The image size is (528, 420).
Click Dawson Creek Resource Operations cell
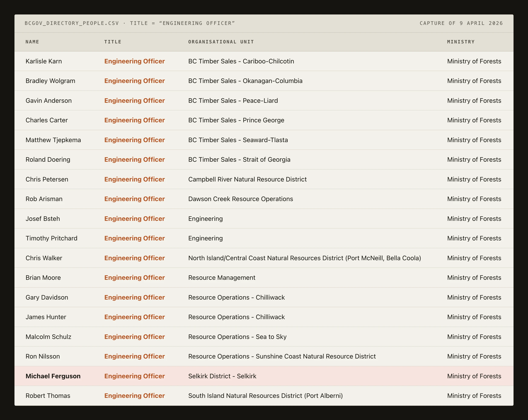[241, 199]
